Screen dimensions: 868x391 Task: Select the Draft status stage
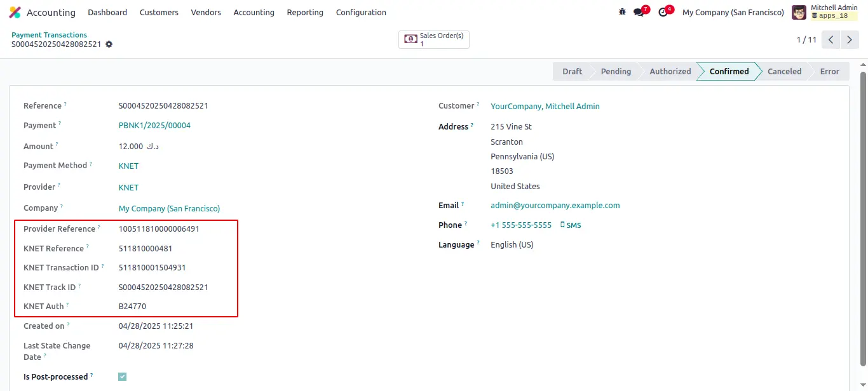pos(572,71)
